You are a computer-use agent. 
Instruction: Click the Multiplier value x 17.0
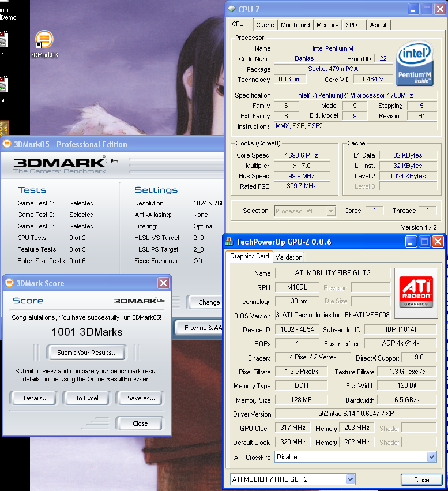pyautogui.click(x=302, y=166)
